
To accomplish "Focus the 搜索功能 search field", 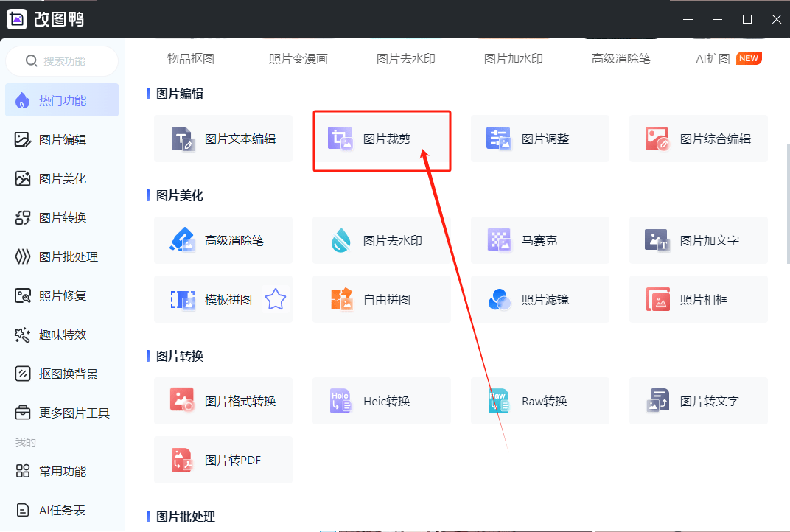I will pyautogui.click(x=62, y=61).
